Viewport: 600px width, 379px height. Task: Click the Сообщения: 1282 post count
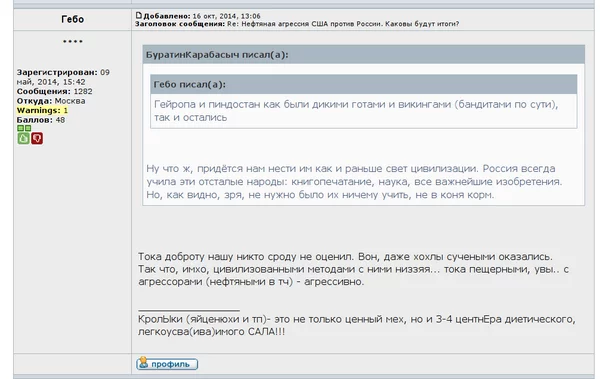click(54, 91)
